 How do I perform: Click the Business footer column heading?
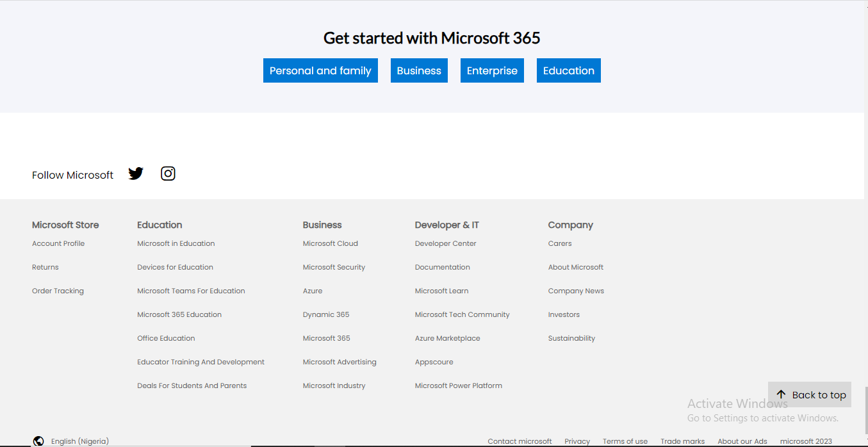click(x=322, y=225)
